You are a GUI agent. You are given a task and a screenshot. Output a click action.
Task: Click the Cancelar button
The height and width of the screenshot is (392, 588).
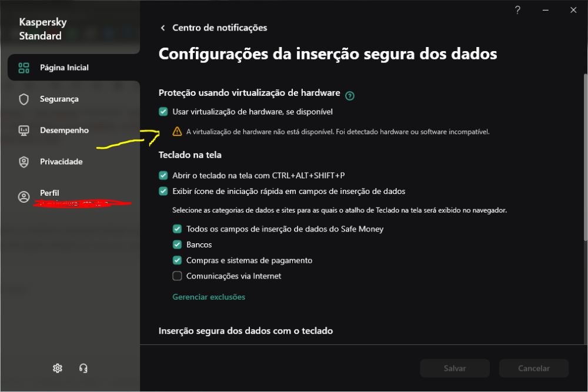tap(534, 368)
